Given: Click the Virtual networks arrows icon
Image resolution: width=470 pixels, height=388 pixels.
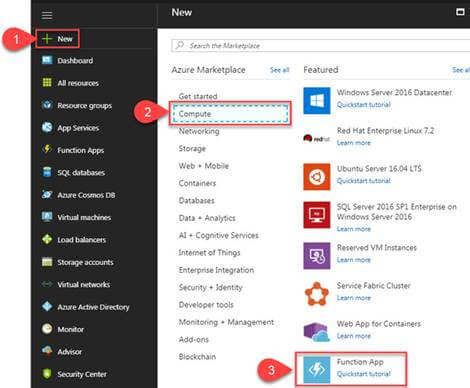Looking at the screenshot, I should (47, 284).
